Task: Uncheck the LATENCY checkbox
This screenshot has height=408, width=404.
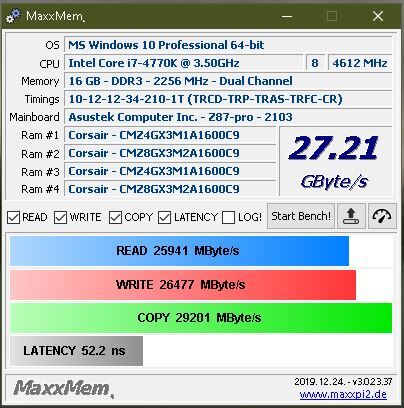Action: 165,217
